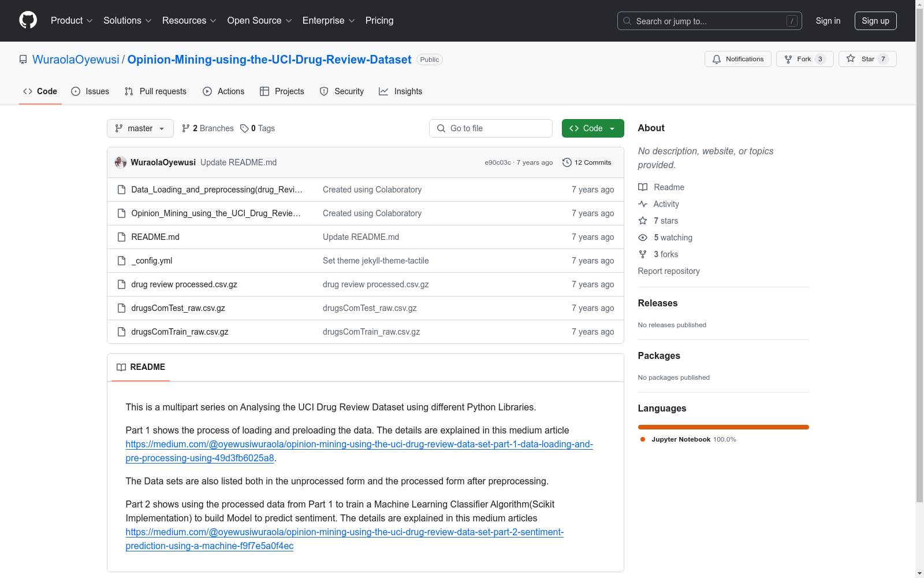
Task: Click the Sign in link
Action: tap(828, 21)
